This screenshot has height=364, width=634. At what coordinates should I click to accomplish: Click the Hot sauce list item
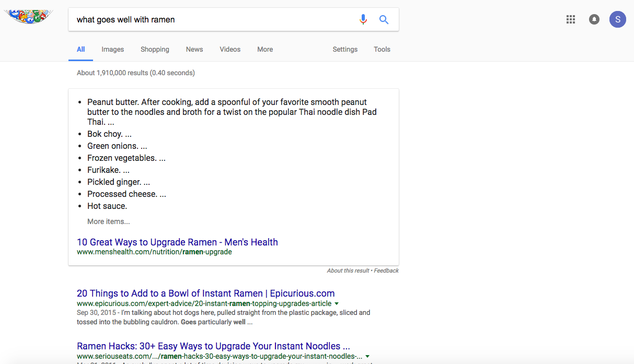click(107, 206)
